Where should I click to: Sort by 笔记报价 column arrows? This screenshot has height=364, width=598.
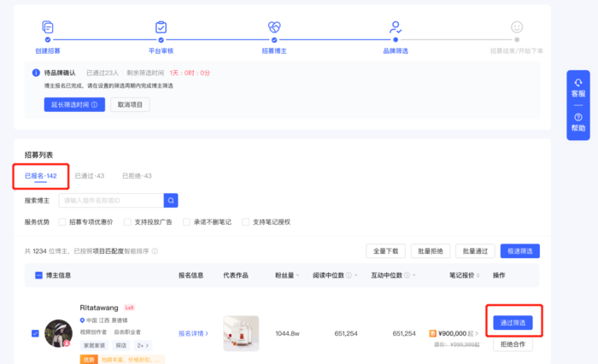click(x=479, y=276)
